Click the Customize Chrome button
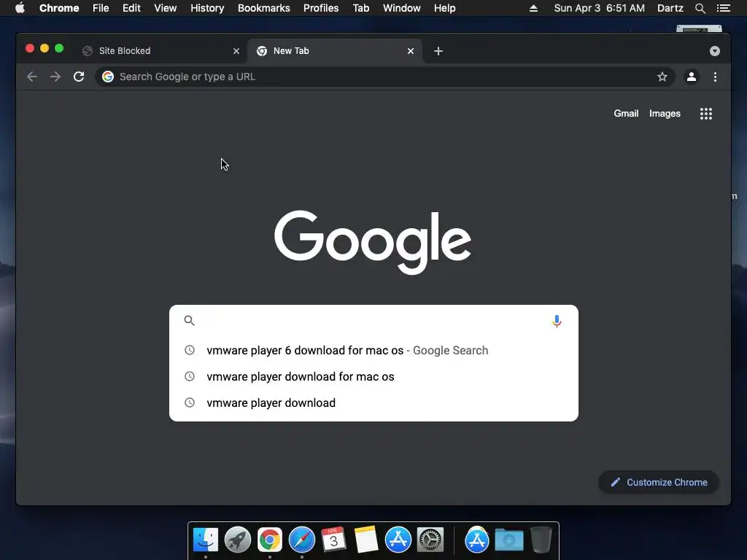 click(659, 483)
